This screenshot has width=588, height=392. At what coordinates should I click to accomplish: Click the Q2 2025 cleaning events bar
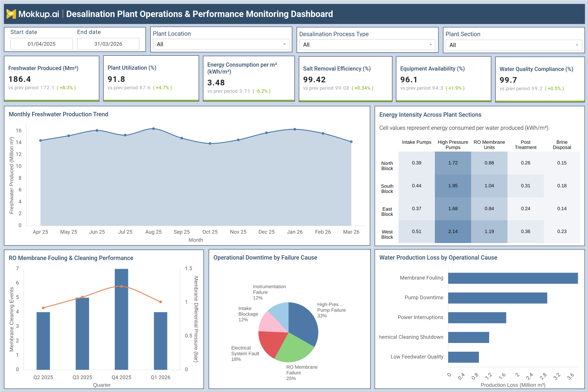coord(43,341)
